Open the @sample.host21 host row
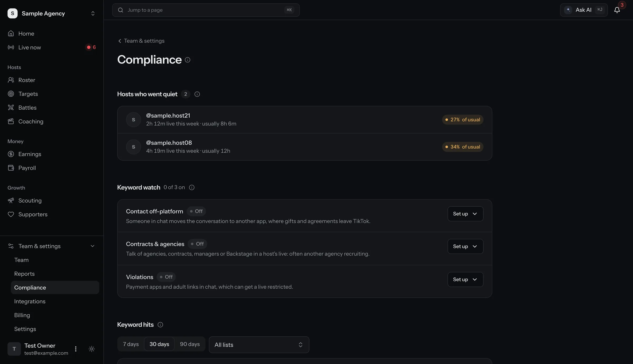633x364 pixels. point(305,120)
